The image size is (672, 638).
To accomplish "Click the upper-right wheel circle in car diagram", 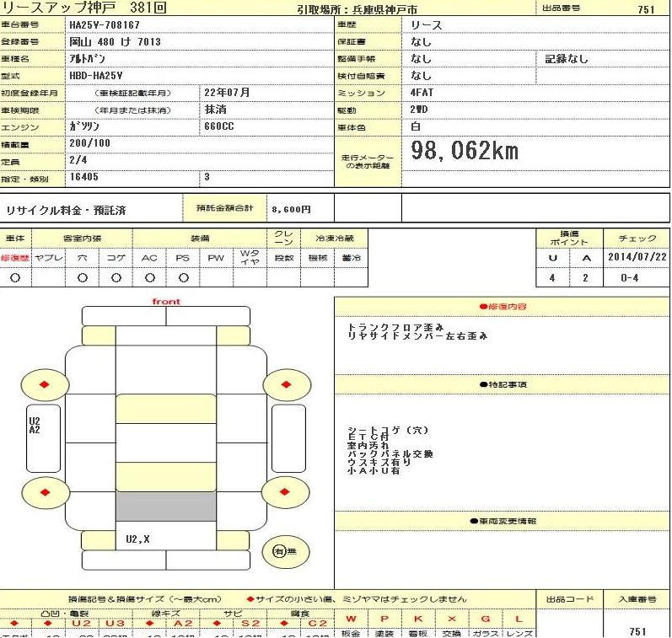I will click(x=287, y=384).
